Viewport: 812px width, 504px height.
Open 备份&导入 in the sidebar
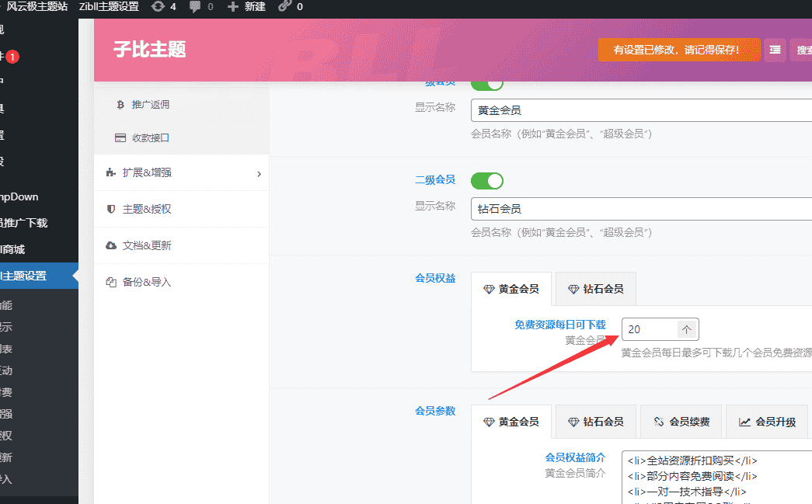146,282
